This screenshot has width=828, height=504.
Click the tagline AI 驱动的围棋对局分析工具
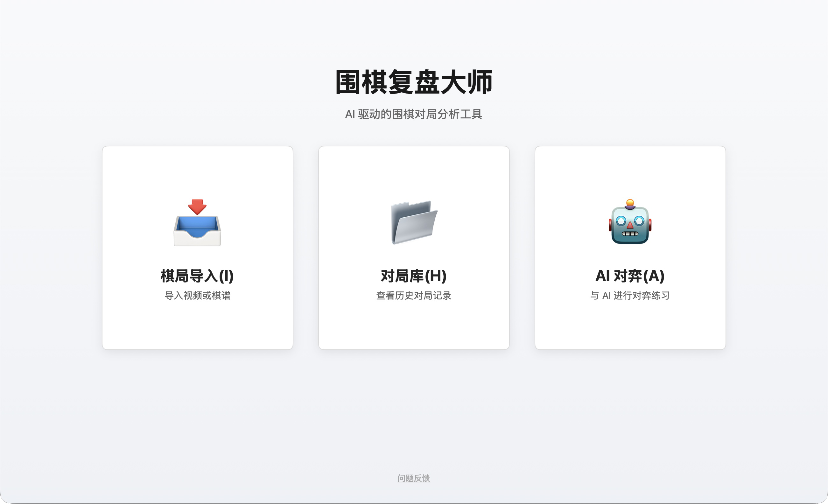tap(414, 114)
